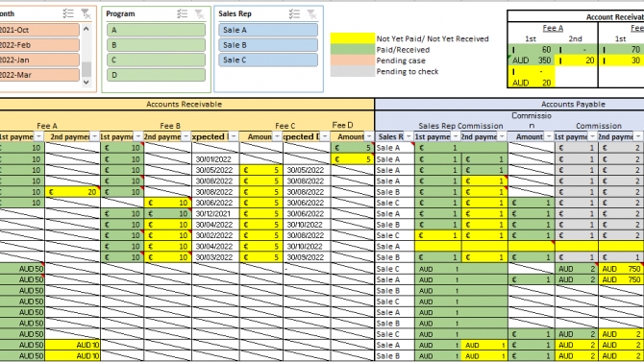Viewport: 644px width, 362px height.
Task: Clear filter icon on the Month slicer
Action: [86, 13]
